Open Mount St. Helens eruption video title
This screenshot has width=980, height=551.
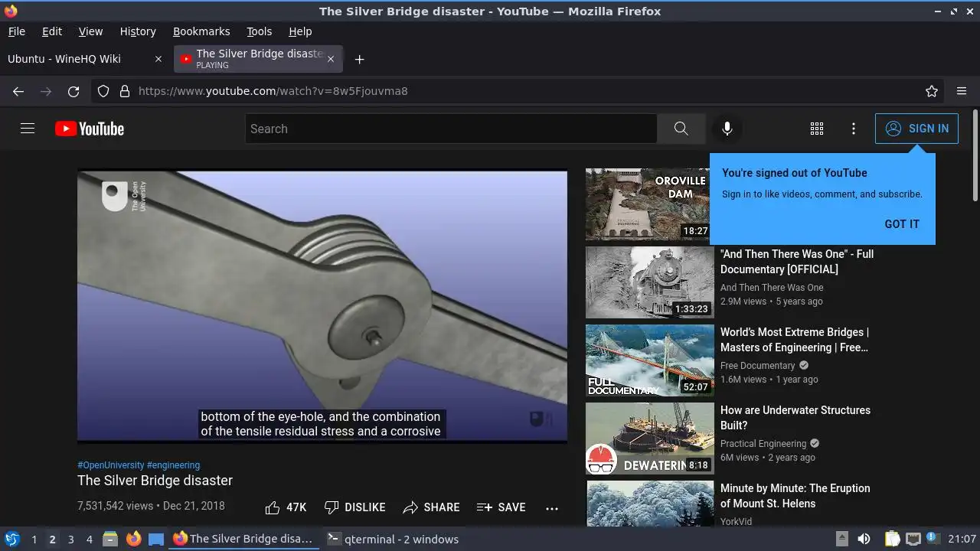pyautogui.click(x=795, y=496)
